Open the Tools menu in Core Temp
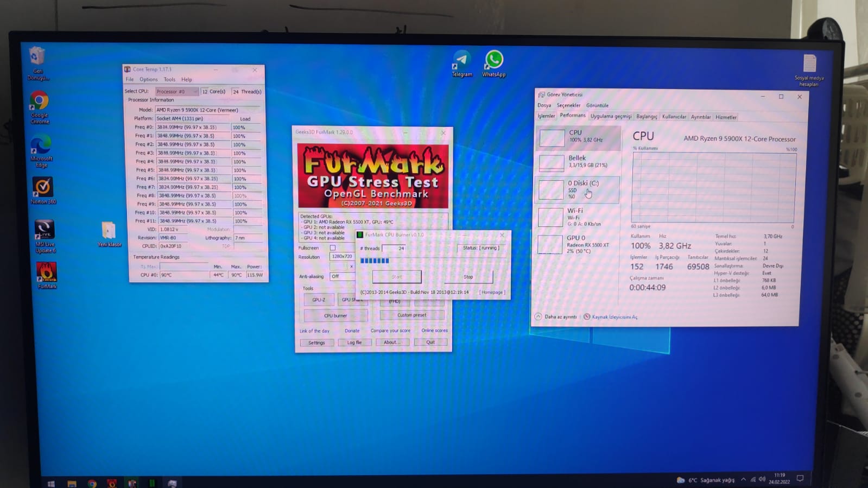Image resolution: width=868 pixels, height=488 pixels. click(x=169, y=79)
